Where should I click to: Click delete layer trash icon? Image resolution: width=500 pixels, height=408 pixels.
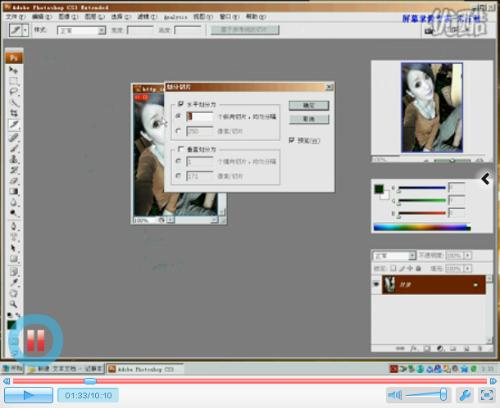pyautogui.click(x=479, y=348)
